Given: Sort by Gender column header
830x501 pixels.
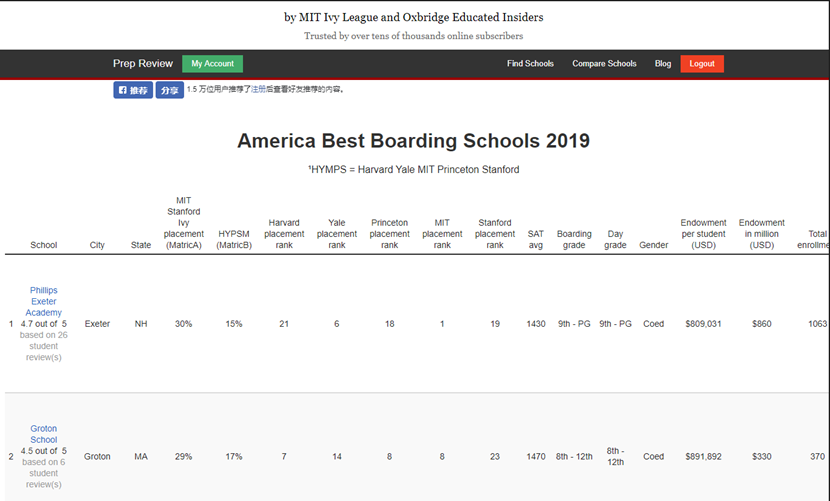Looking at the screenshot, I should click(654, 245).
